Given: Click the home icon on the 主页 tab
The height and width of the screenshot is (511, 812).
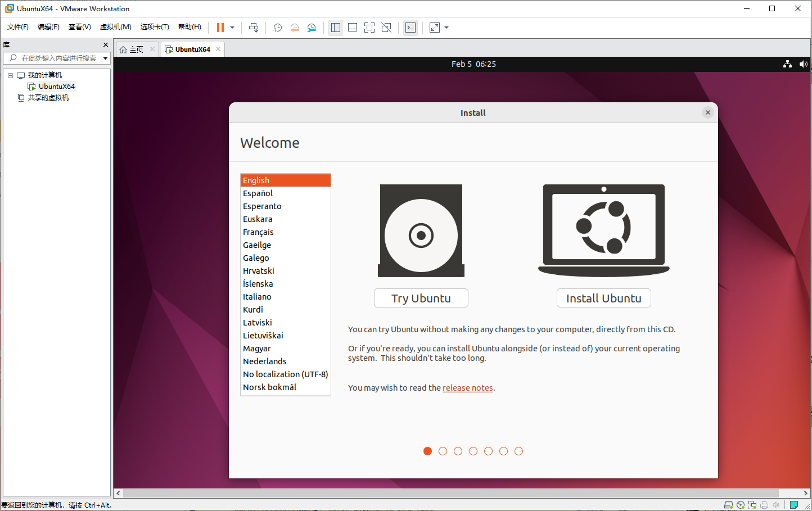Looking at the screenshot, I should tap(123, 49).
